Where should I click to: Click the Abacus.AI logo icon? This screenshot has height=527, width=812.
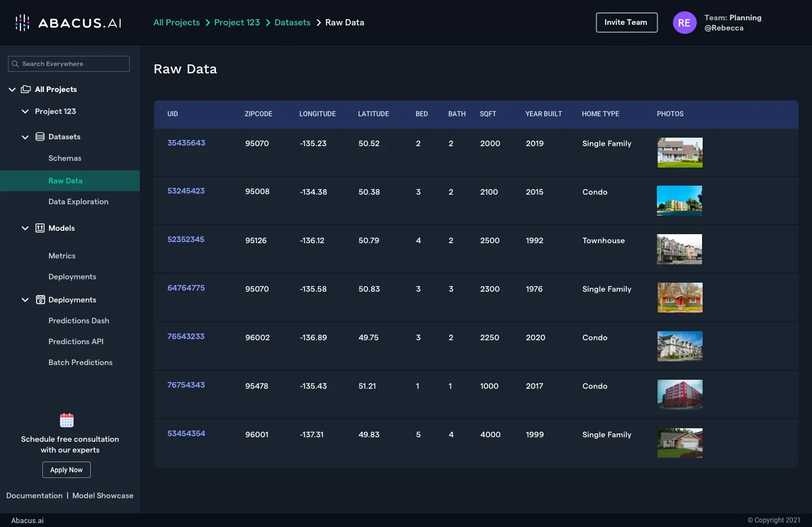[x=23, y=23]
